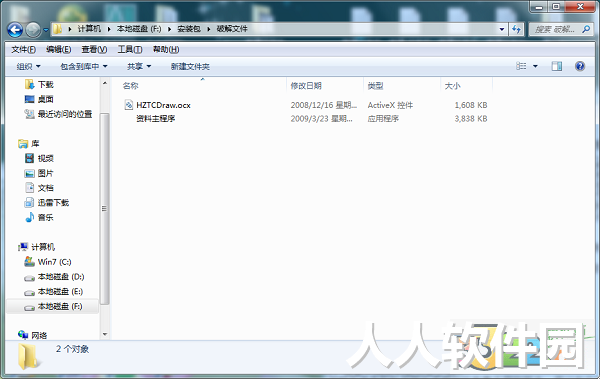Click the 共享 toolbar button

click(x=139, y=67)
